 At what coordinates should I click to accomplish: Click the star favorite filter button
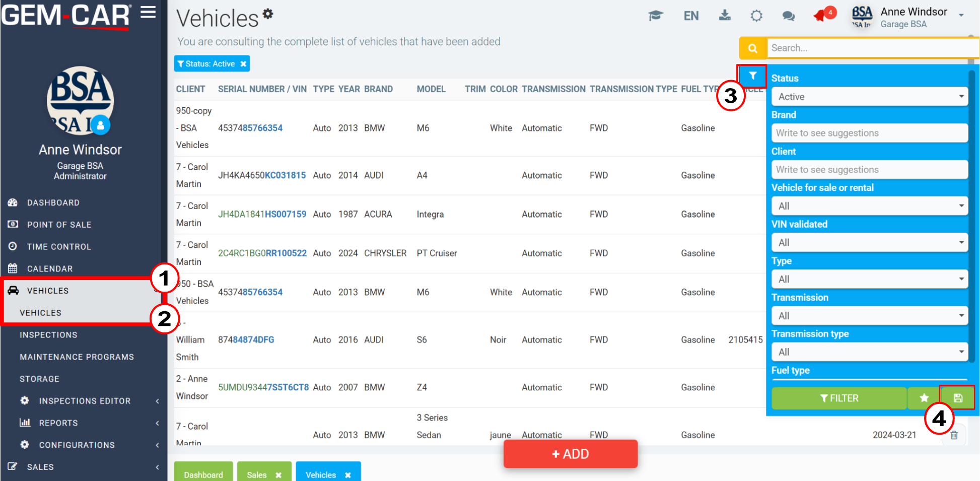pyautogui.click(x=924, y=398)
